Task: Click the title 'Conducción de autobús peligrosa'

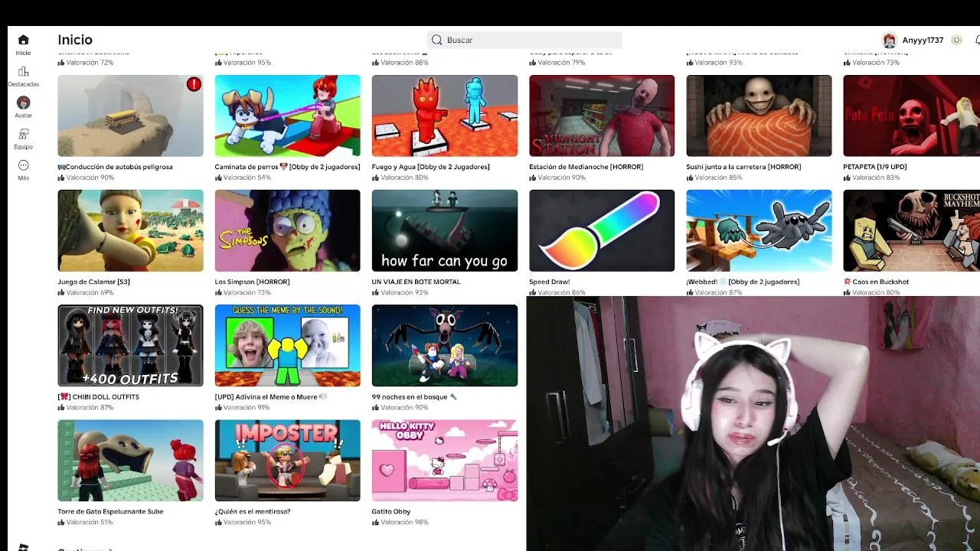Action: (115, 167)
